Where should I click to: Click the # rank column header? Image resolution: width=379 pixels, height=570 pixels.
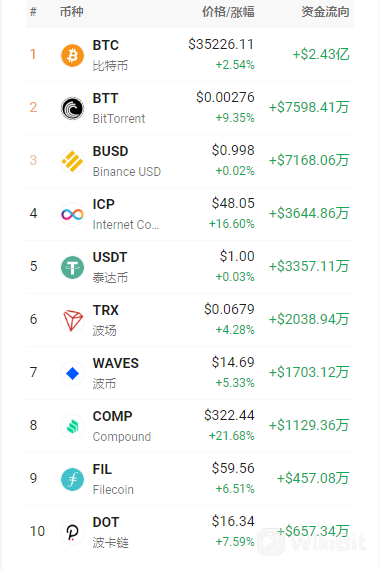(33, 12)
